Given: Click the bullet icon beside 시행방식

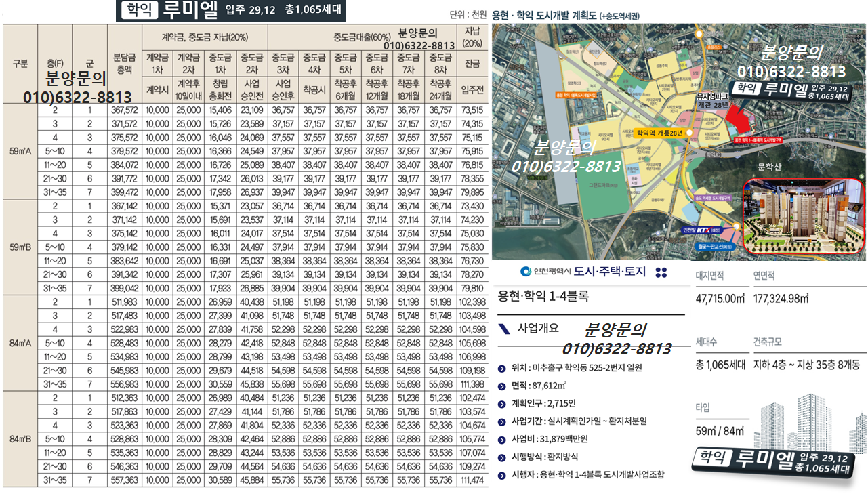Looking at the screenshot, I should tap(501, 457).
